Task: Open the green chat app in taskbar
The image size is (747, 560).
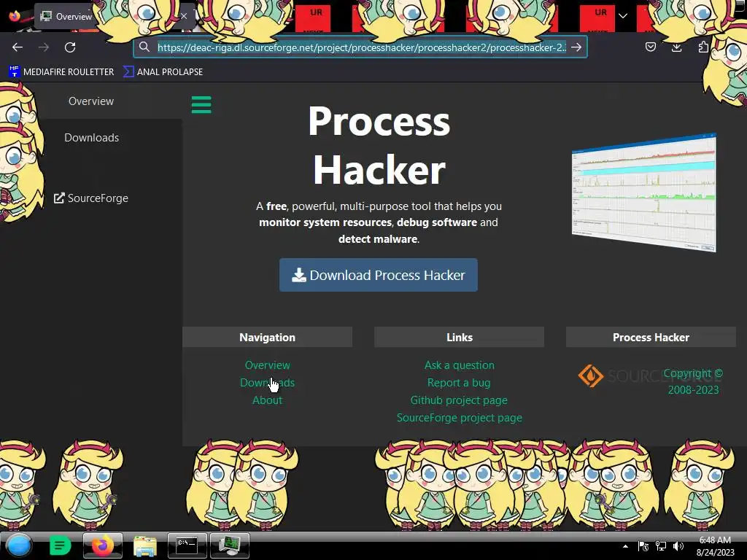Action: click(x=60, y=545)
